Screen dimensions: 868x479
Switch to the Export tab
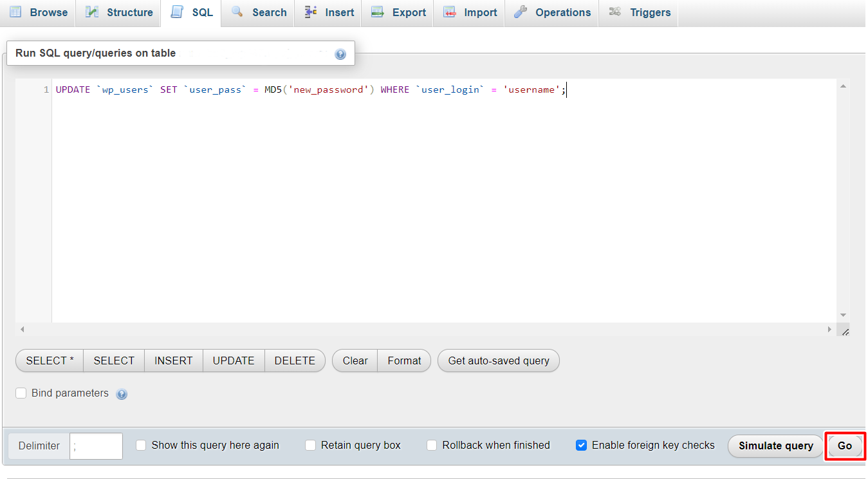[x=398, y=13]
